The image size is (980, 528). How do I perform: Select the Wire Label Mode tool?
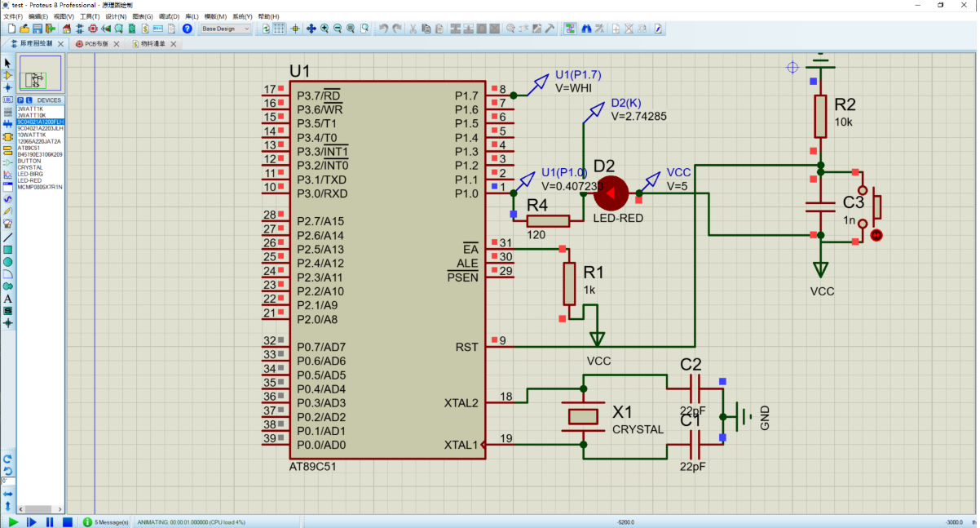tap(8, 99)
